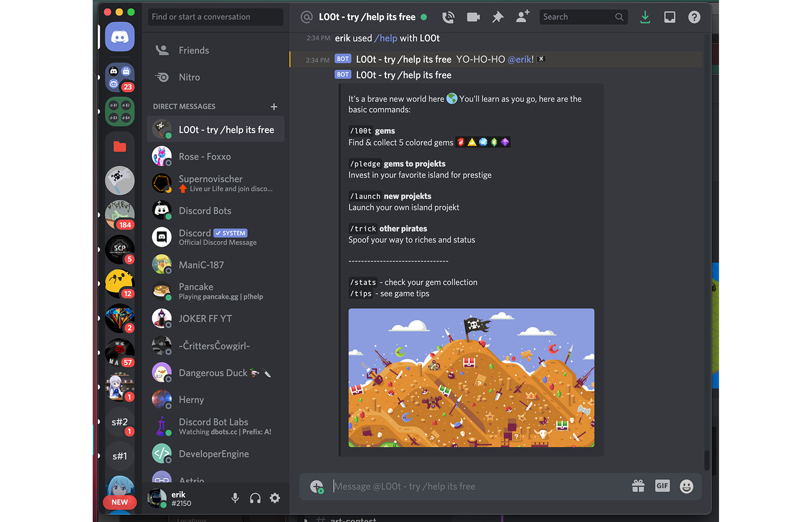Open the GIF picker
The image size is (812, 522).
tap(662, 486)
